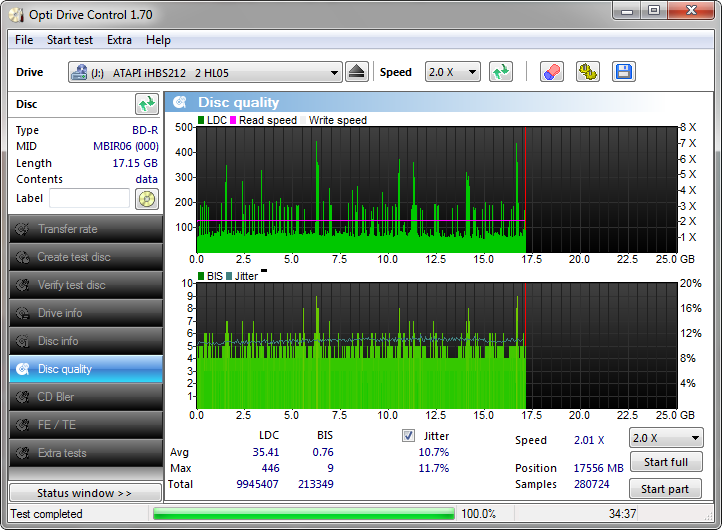Click the Test completed status text
This screenshot has height=530, width=722.
tap(47, 514)
